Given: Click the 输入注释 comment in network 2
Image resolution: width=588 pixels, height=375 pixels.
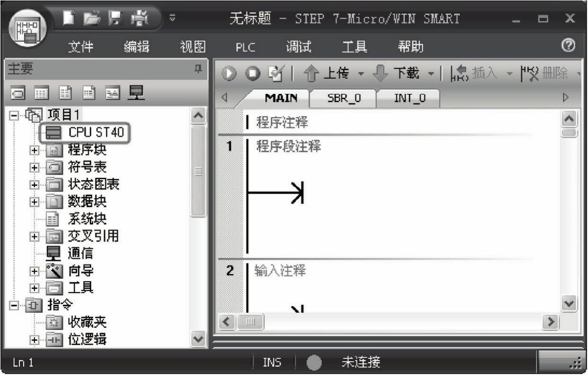Looking at the screenshot, I should (281, 271).
